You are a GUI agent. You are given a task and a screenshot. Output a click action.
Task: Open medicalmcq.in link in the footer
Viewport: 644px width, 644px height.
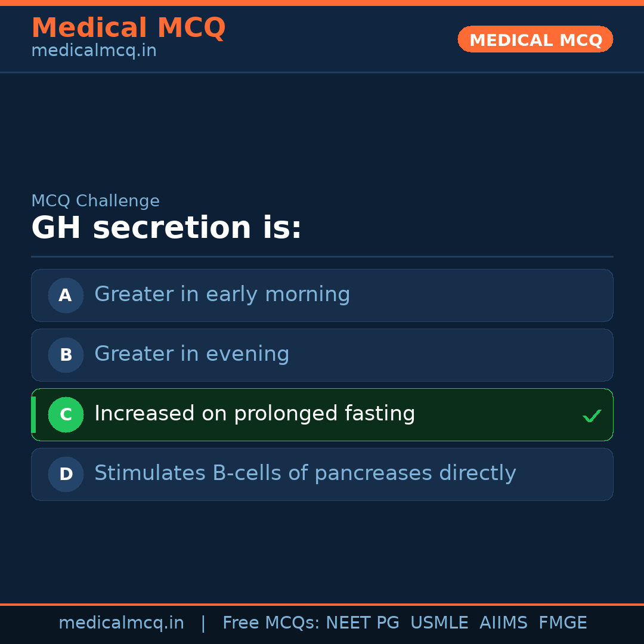(121, 623)
